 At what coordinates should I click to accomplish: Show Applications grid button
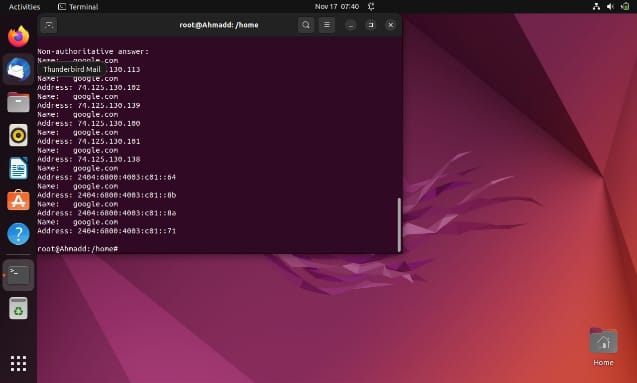click(x=18, y=364)
